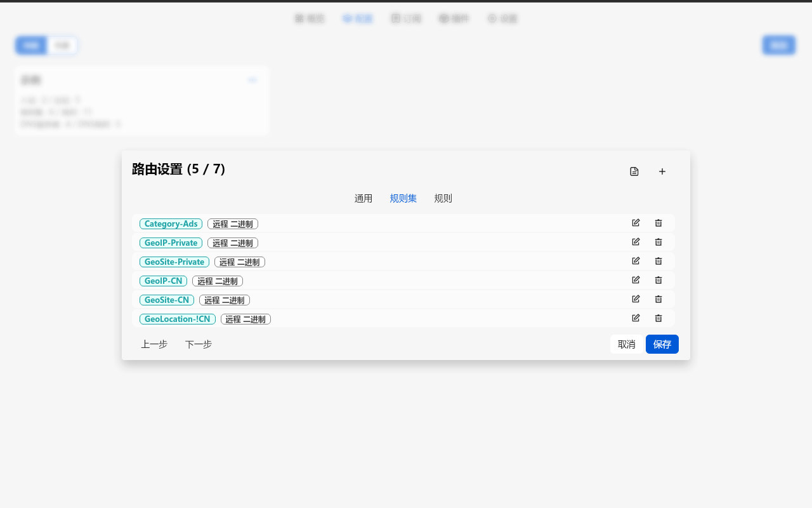Image resolution: width=812 pixels, height=508 pixels.
Task: Delete the GeoSite-Private rule set
Action: (x=658, y=261)
